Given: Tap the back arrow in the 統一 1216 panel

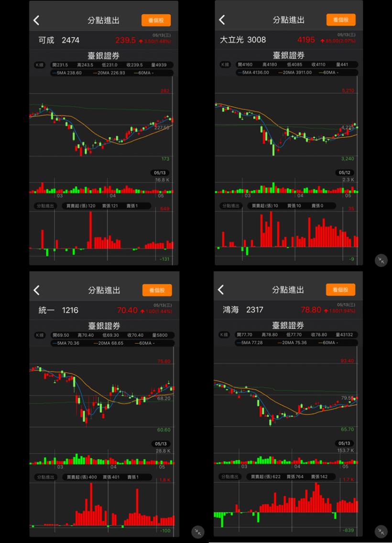Looking at the screenshot, I should (x=36, y=290).
